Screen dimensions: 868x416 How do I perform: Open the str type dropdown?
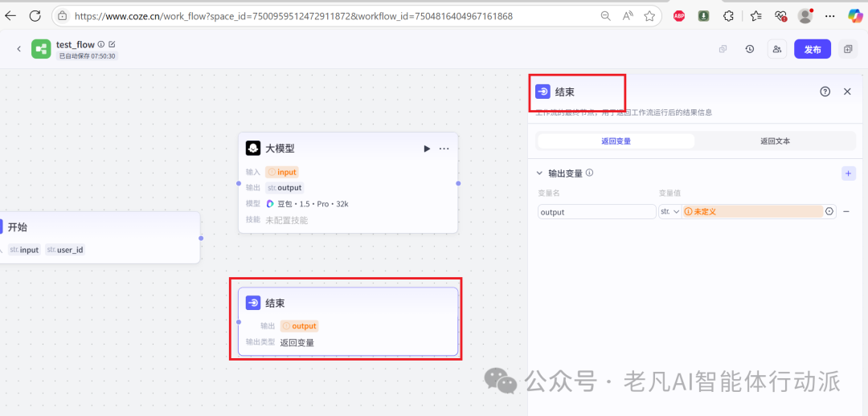[x=669, y=212]
